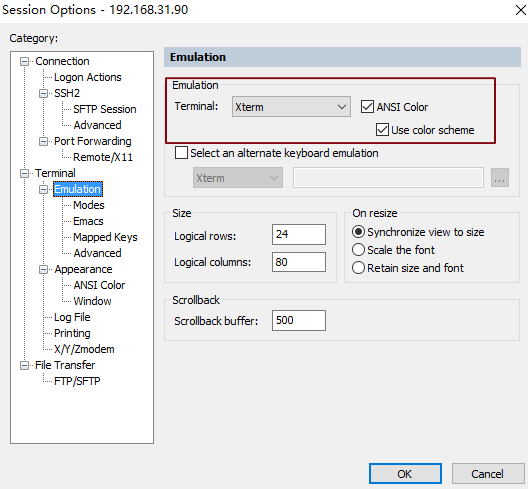Select Synchronize view to size option

(x=358, y=232)
